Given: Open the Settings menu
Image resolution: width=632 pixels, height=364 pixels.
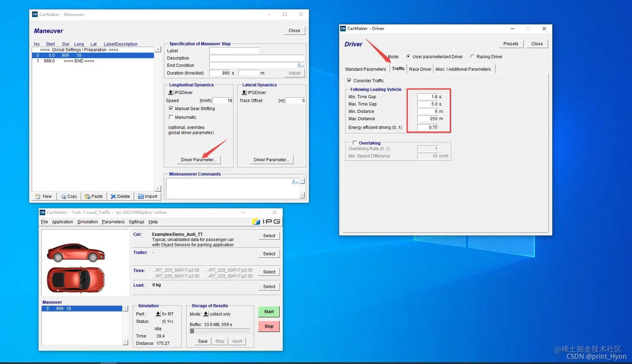Looking at the screenshot, I should 136,222.
